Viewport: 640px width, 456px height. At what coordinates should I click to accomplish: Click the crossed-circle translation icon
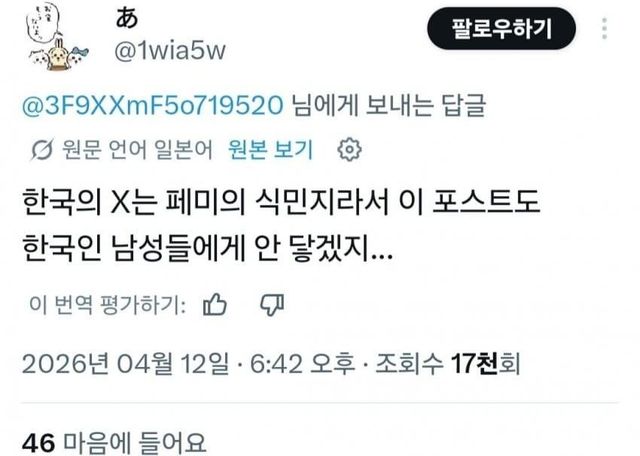tap(42, 150)
